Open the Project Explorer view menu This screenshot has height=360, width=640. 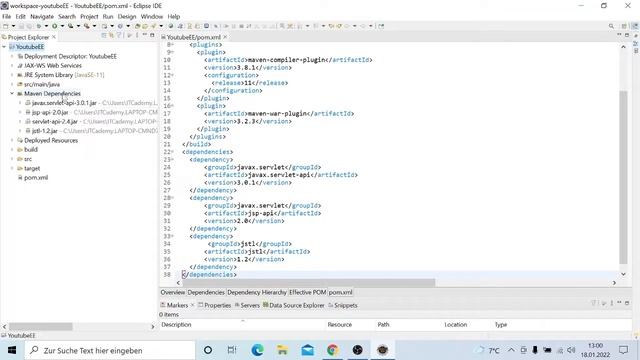(138, 36)
